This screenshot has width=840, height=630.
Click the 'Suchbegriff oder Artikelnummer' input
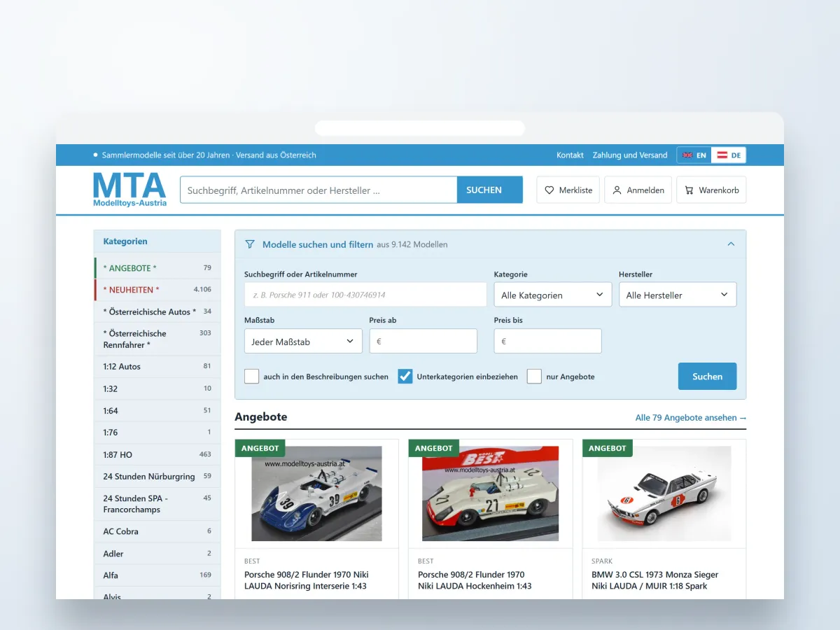click(365, 295)
